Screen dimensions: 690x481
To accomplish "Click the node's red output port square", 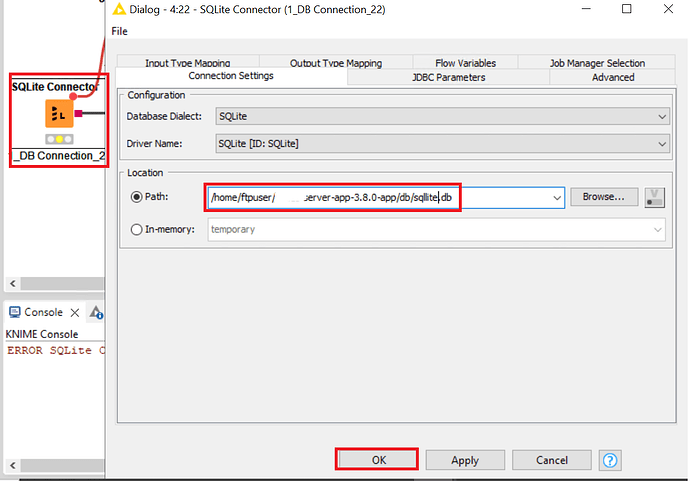I will tap(78, 114).
